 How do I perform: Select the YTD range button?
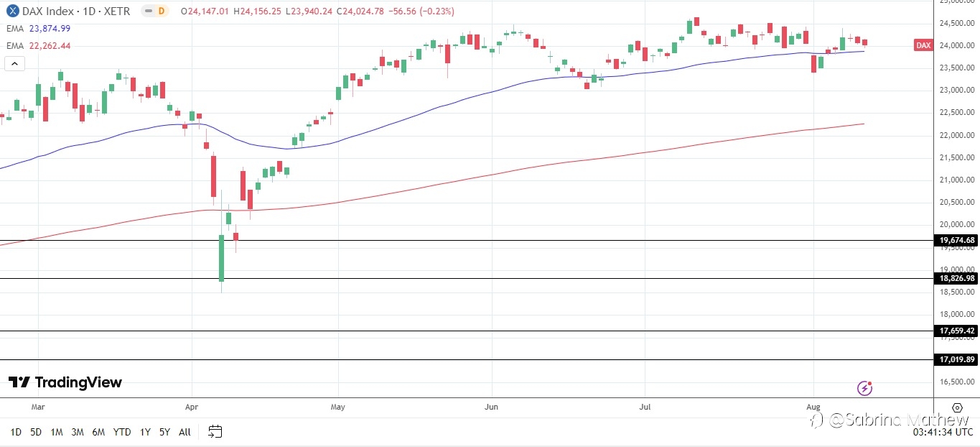point(122,432)
